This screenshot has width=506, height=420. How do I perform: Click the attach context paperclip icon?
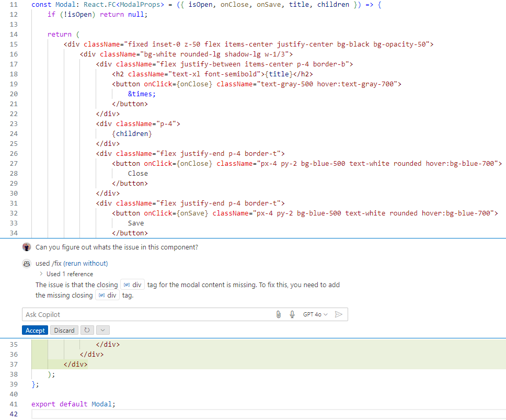(x=278, y=314)
